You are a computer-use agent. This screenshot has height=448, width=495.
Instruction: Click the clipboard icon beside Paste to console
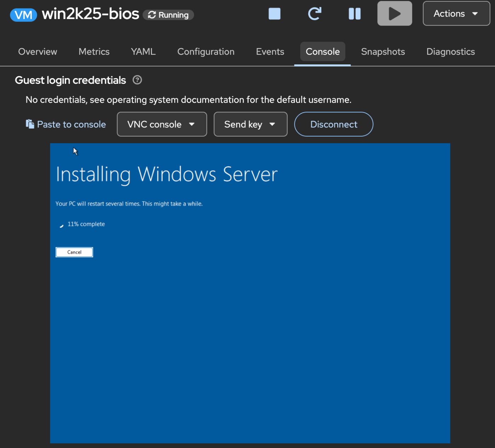[29, 124]
